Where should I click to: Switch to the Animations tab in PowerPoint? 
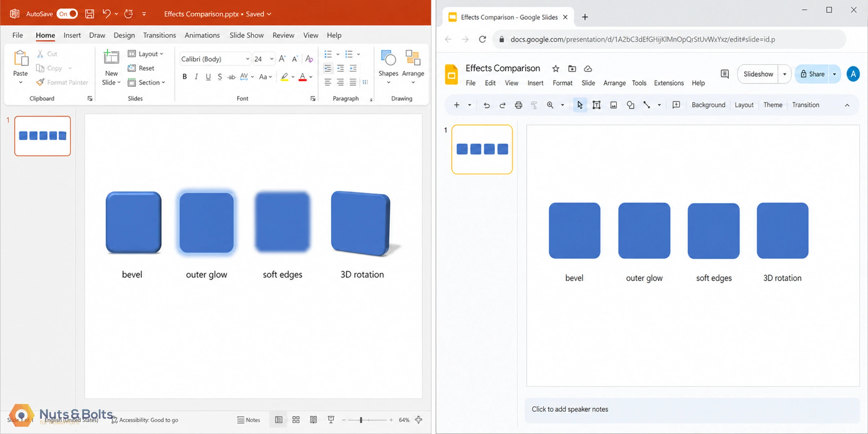[x=202, y=35]
